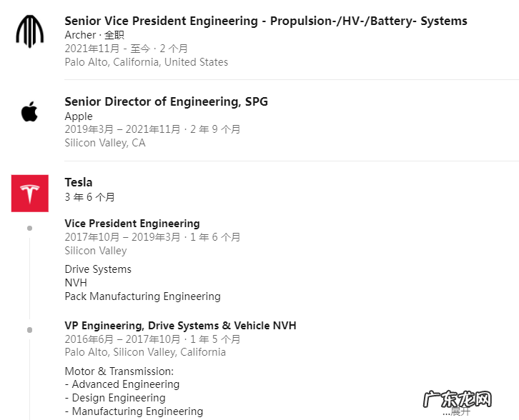Screen dimensions: 519x420
Task: Click the Motor & Transmission description line
Action: click(x=119, y=371)
